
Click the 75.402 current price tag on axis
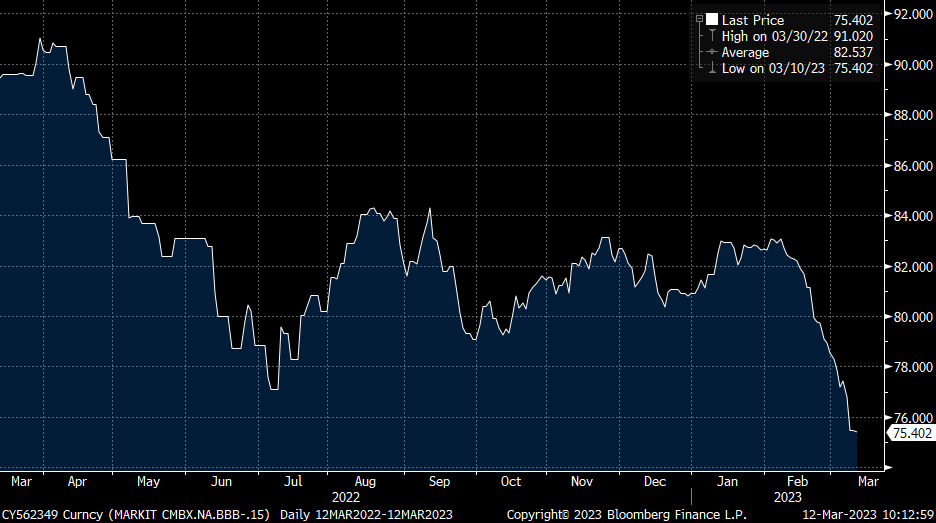(x=911, y=433)
